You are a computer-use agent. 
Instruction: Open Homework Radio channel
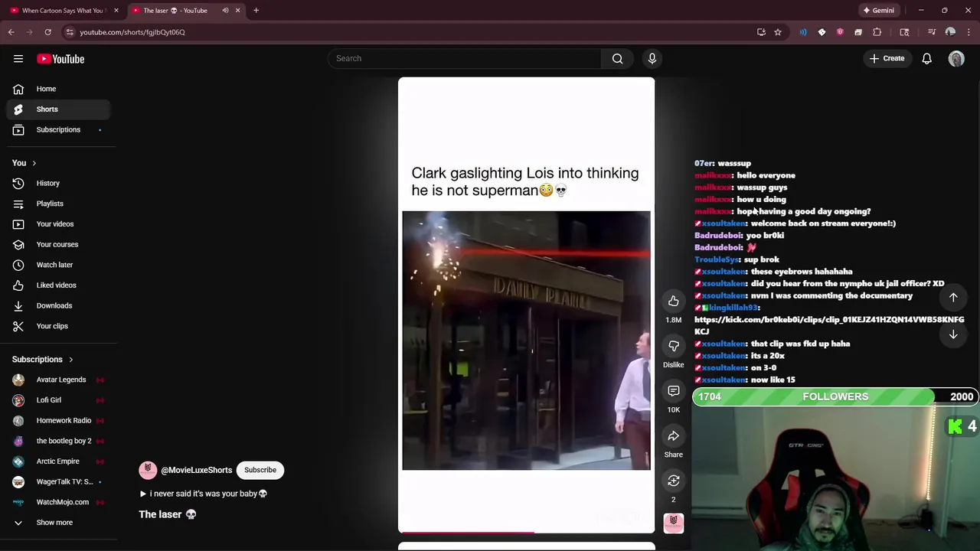coord(58,420)
